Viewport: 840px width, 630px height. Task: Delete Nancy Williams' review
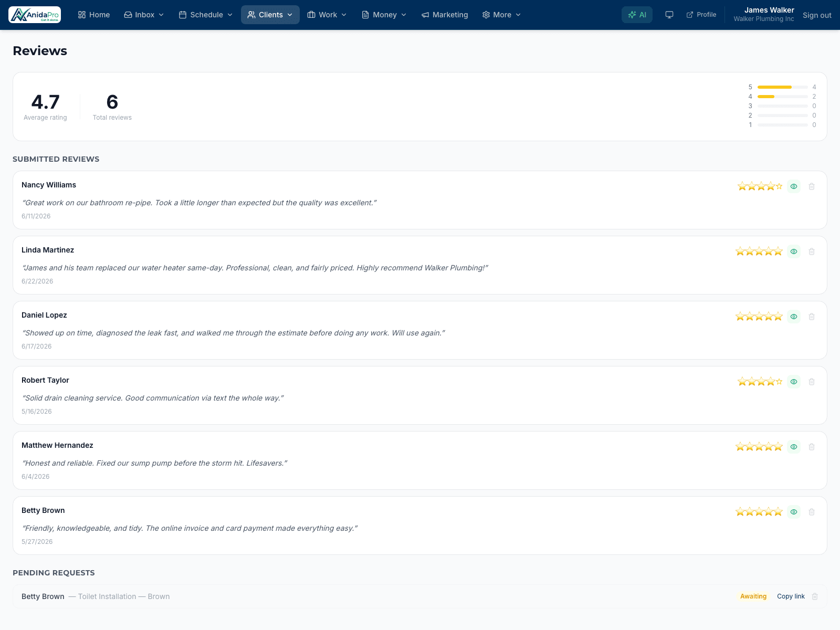click(x=812, y=186)
